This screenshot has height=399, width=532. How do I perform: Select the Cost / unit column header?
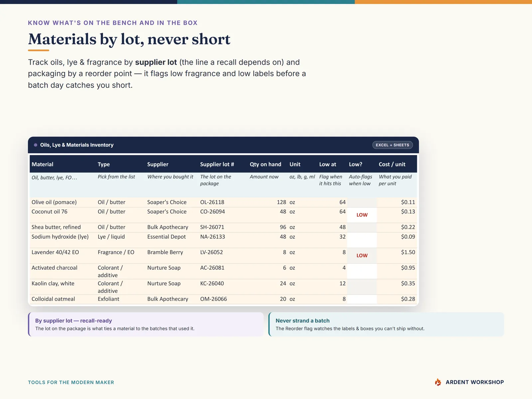tap(392, 164)
